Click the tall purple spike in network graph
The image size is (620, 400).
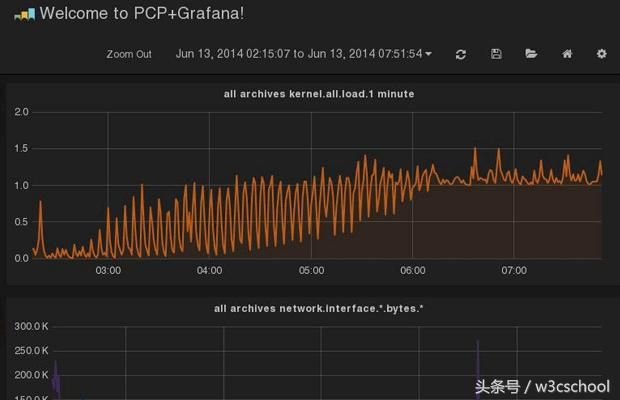478,369
